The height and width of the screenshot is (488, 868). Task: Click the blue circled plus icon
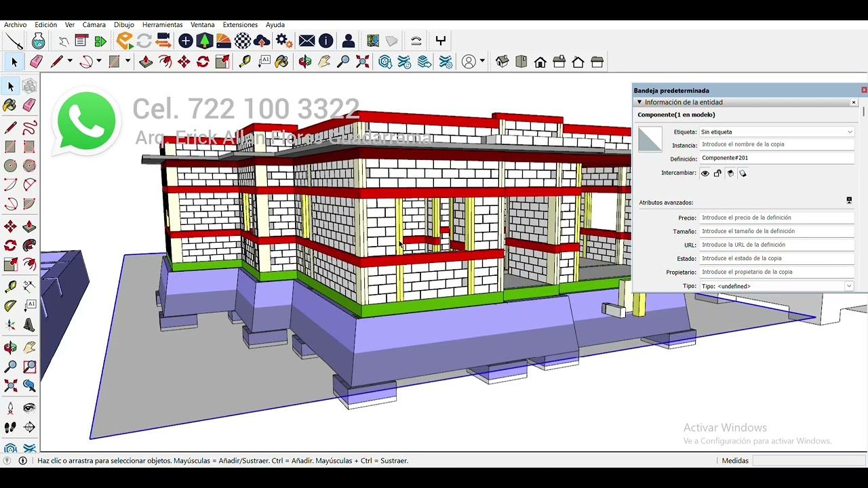tap(185, 41)
